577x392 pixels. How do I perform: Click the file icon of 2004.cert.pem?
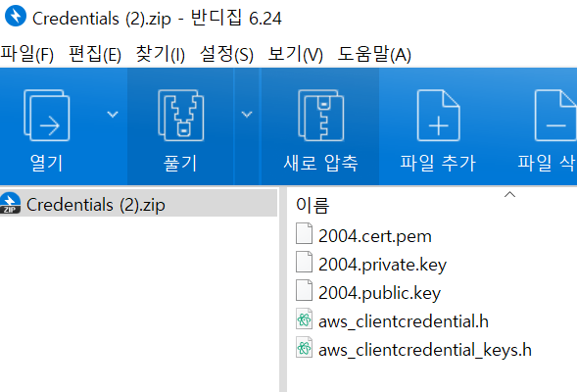pyautogui.click(x=305, y=233)
